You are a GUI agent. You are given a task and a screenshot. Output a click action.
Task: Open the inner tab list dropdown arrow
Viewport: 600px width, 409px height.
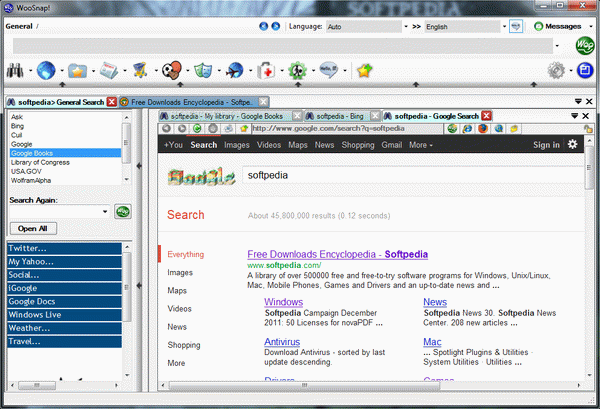point(574,116)
